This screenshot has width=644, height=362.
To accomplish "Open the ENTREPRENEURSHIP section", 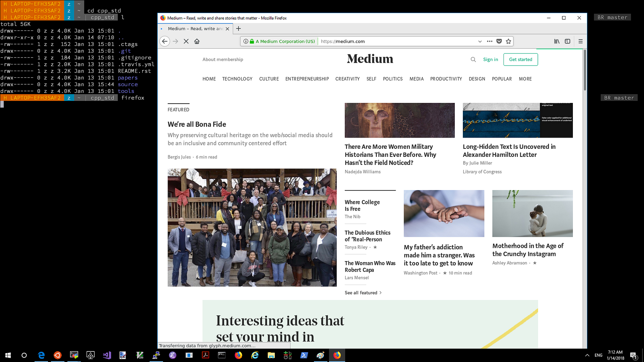I will pos(307,79).
